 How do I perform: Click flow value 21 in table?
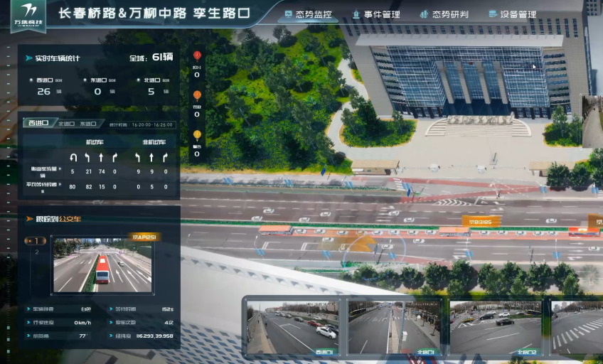(88, 172)
